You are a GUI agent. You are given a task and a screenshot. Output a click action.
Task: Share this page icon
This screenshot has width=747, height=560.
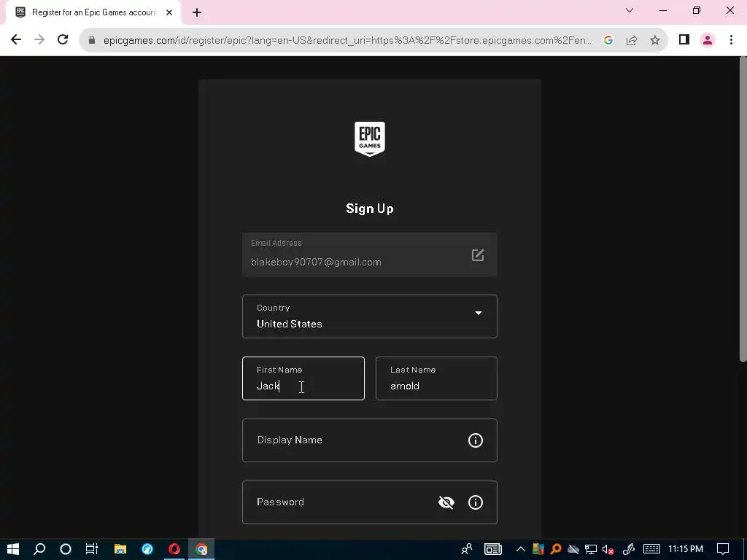[x=632, y=40]
